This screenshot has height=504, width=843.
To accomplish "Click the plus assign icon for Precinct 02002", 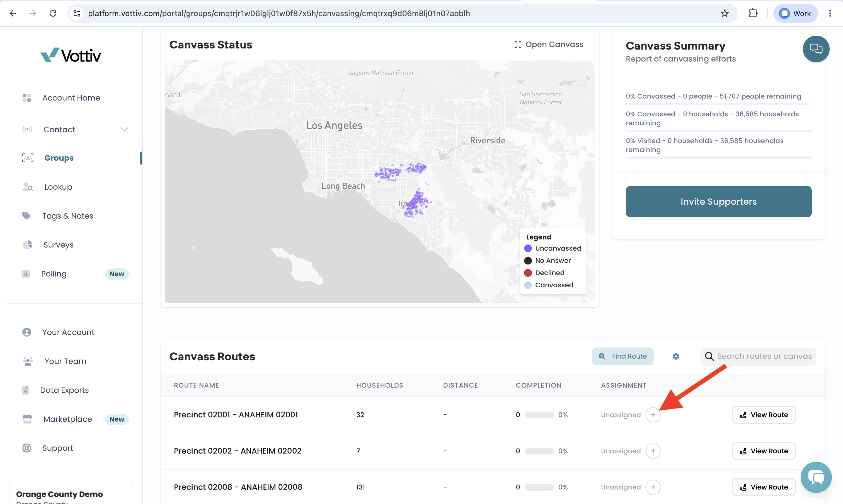I will coord(653,451).
